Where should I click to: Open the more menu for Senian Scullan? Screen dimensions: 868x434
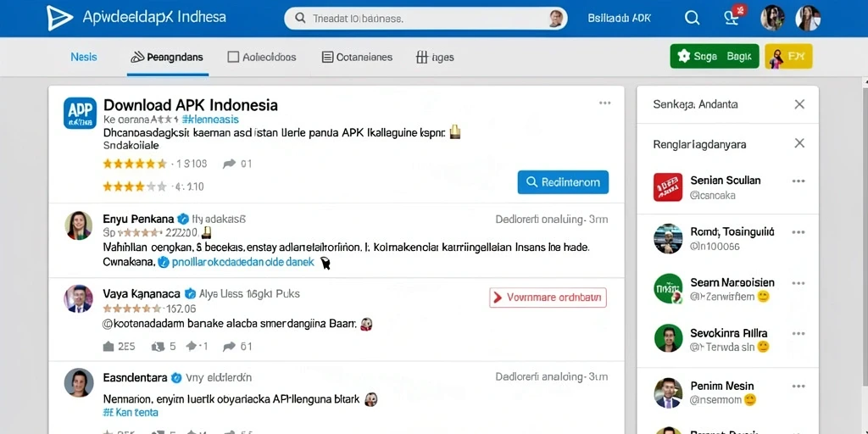coord(798,181)
